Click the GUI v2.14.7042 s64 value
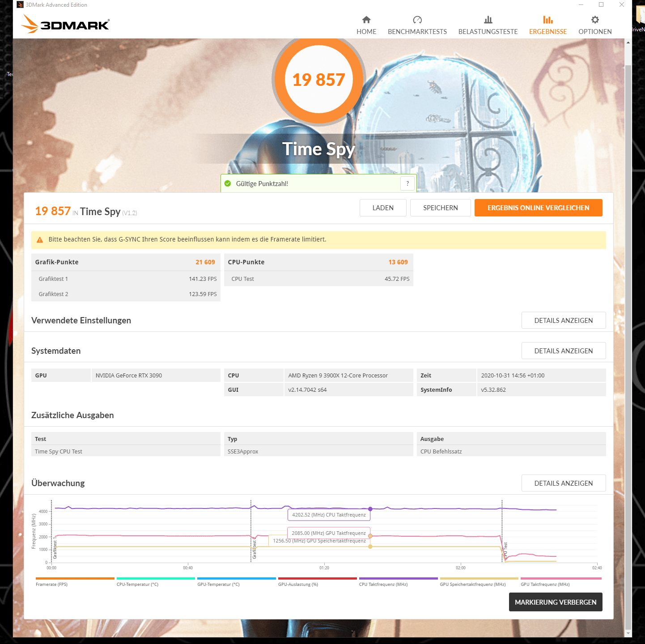 click(348, 390)
